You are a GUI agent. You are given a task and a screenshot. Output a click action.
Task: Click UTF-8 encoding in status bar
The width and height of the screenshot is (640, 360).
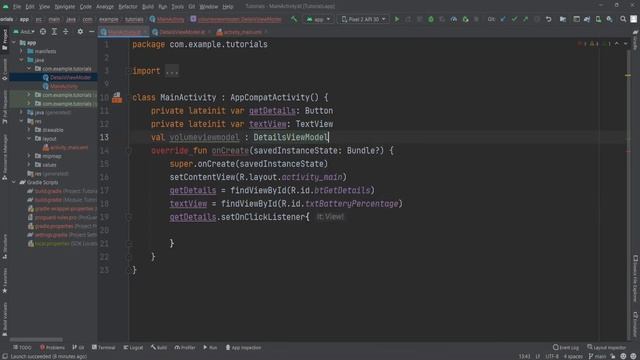point(551,356)
